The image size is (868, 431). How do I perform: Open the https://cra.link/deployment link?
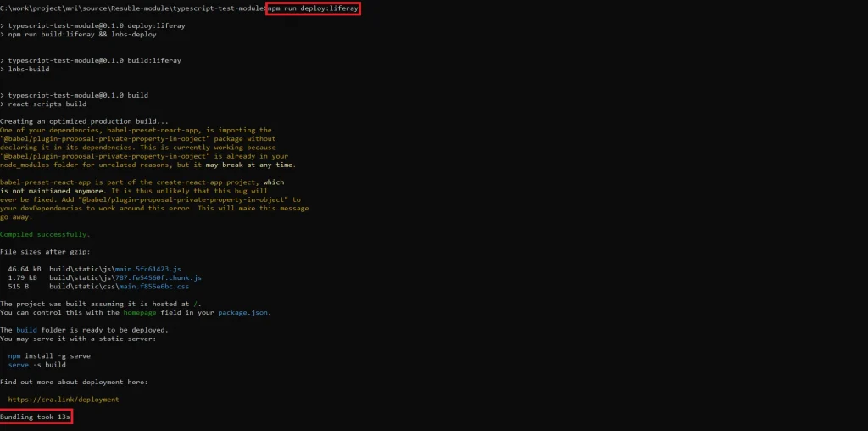tap(64, 399)
